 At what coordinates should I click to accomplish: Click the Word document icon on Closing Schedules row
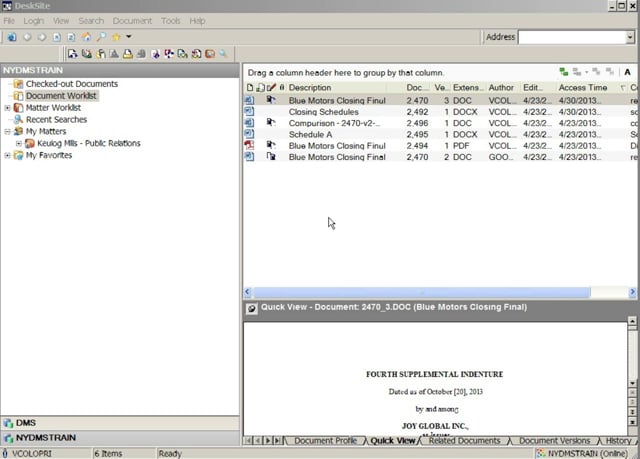click(249, 111)
